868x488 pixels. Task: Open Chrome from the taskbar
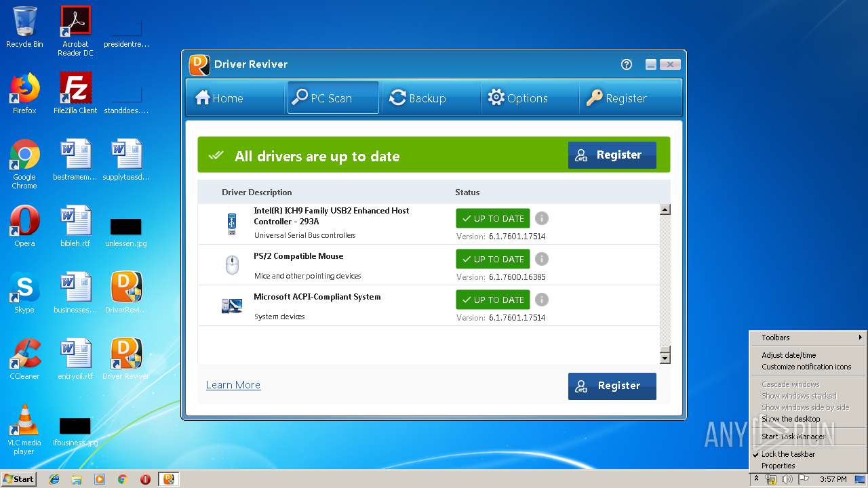[x=122, y=479]
